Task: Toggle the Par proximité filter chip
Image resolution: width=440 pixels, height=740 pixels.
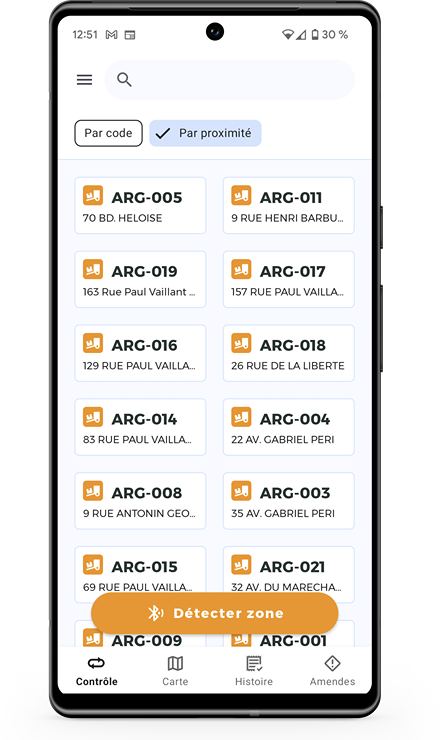Action: click(x=205, y=133)
